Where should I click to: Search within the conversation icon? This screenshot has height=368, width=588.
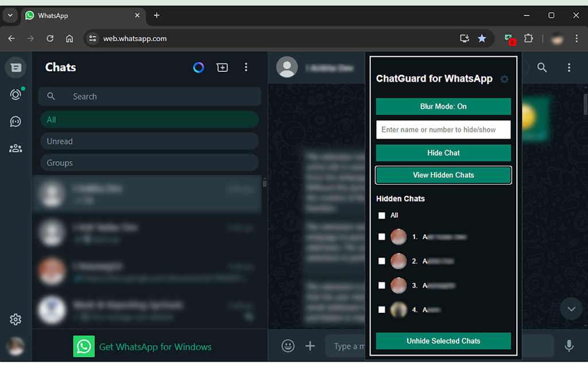click(542, 68)
